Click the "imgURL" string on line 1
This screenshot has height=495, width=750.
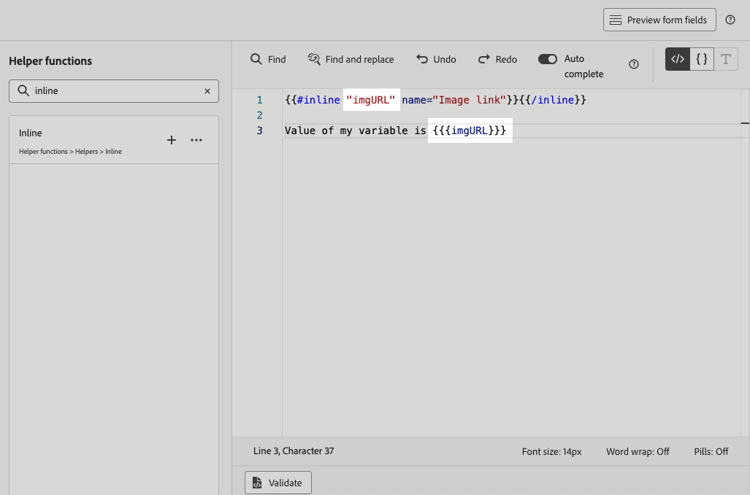coord(371,100)
